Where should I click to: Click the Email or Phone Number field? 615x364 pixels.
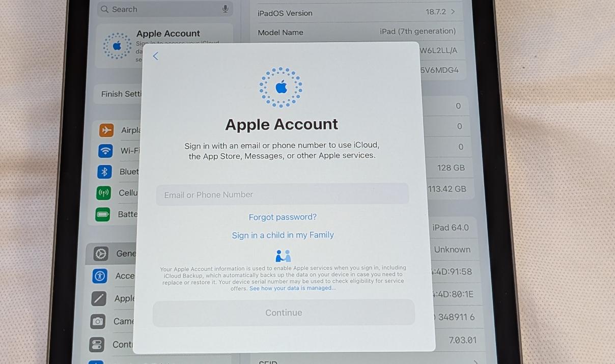(283, 194)
